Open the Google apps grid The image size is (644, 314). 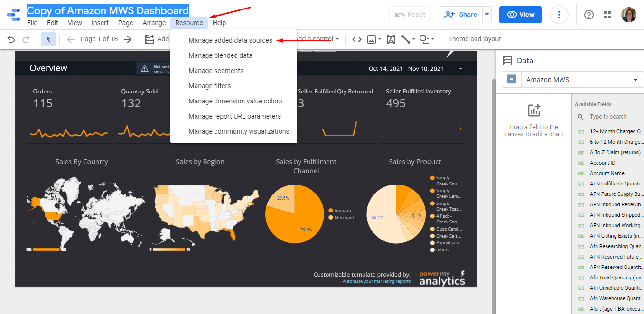[607, 15]
